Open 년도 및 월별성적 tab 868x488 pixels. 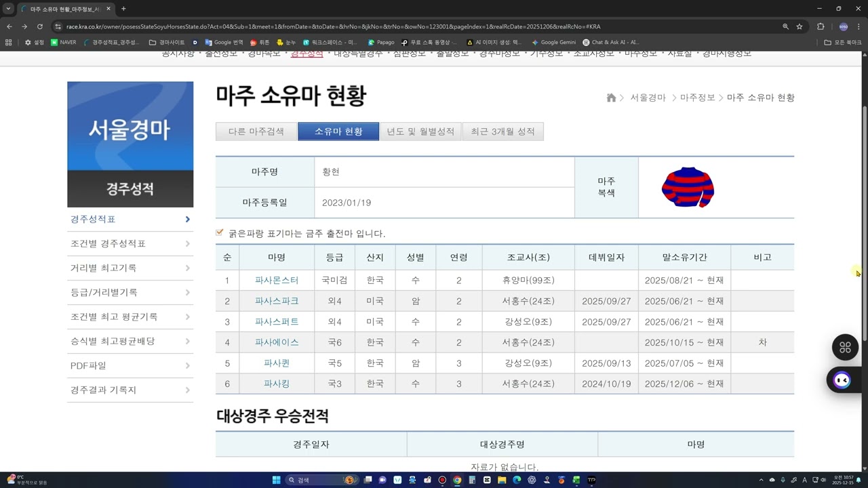(420, 131)
